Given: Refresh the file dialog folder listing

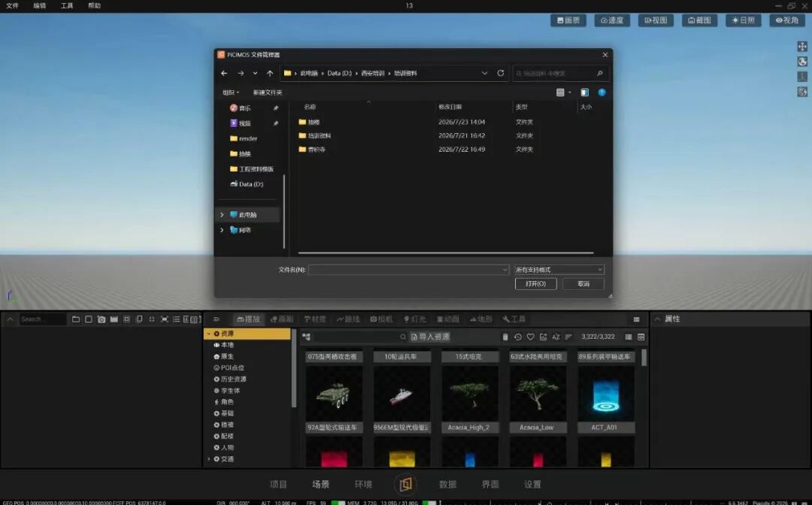Looking at the screenshot, I should tap(500, 73).
